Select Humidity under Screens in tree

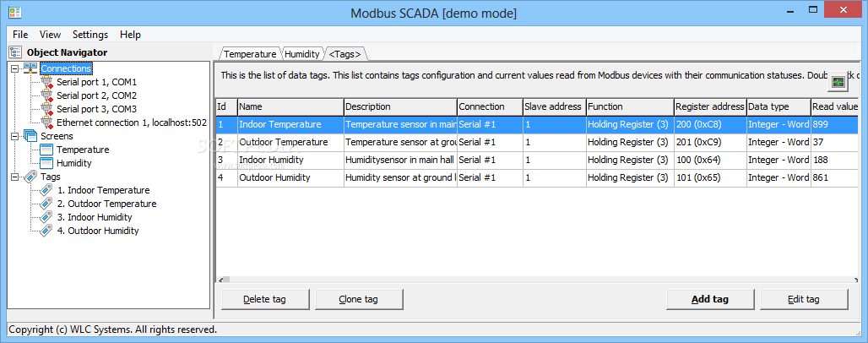(73, 163)
